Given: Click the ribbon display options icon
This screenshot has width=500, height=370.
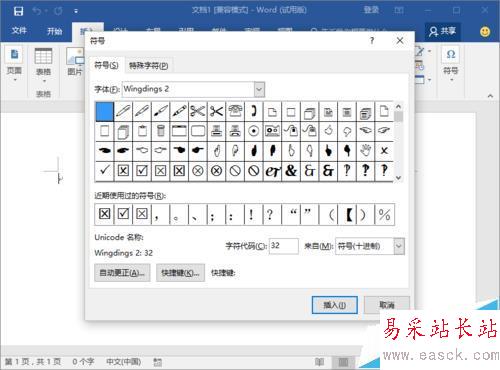Looking at the screenshot, I should coord(399,11).
